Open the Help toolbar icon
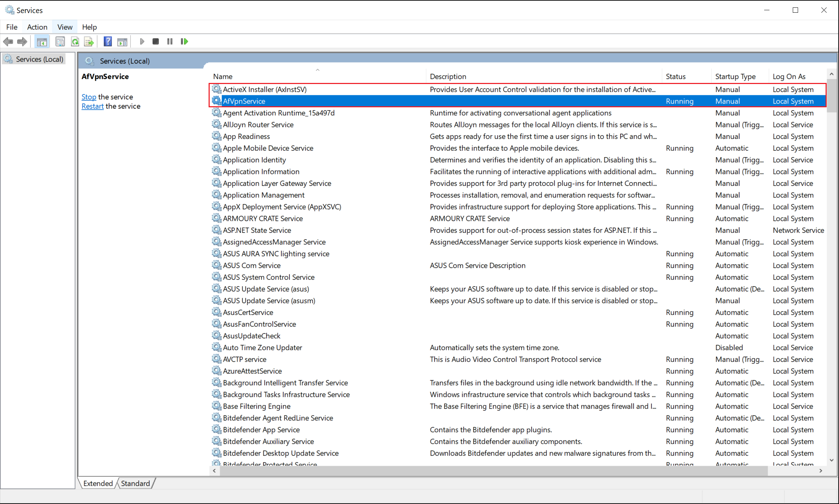The width and height of the screenshot is (839, 504). point(108,42)
